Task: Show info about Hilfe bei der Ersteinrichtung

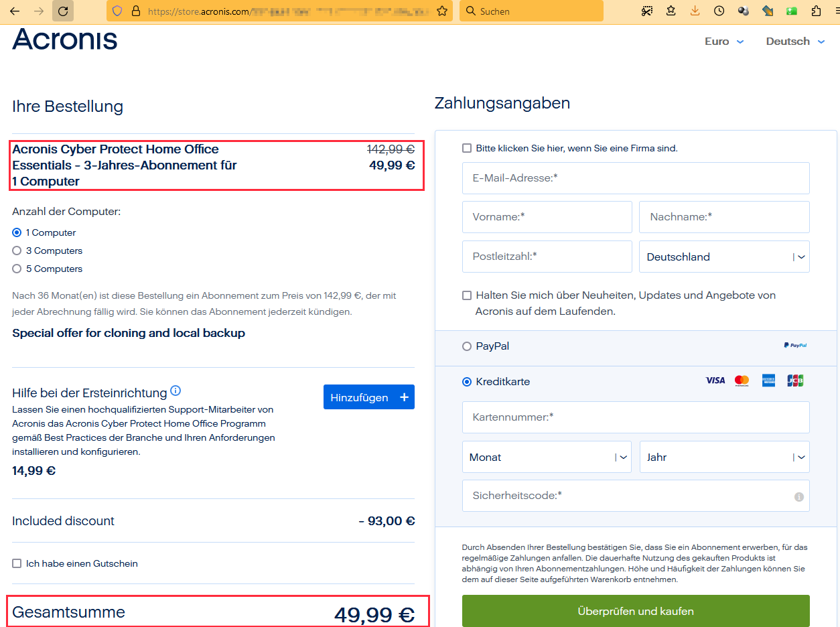Action: tap(176, 391)
